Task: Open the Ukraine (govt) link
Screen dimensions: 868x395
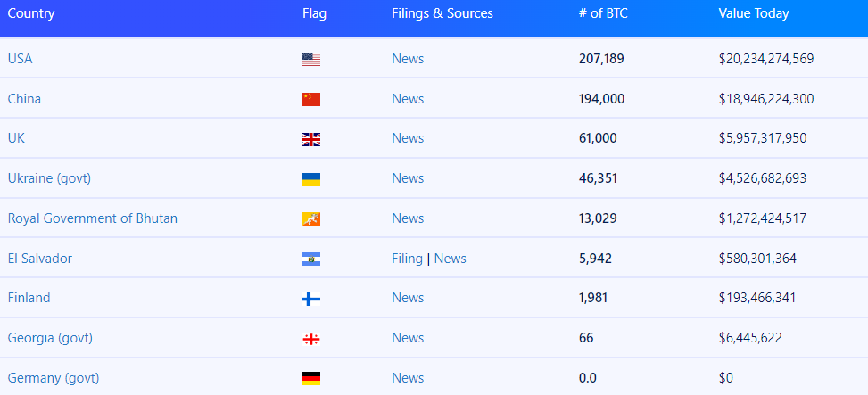Action: coord(50,178)
